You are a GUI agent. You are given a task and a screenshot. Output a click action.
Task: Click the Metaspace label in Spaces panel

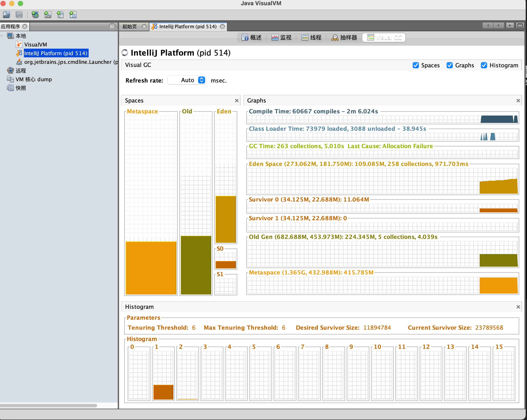click(142, 111)
